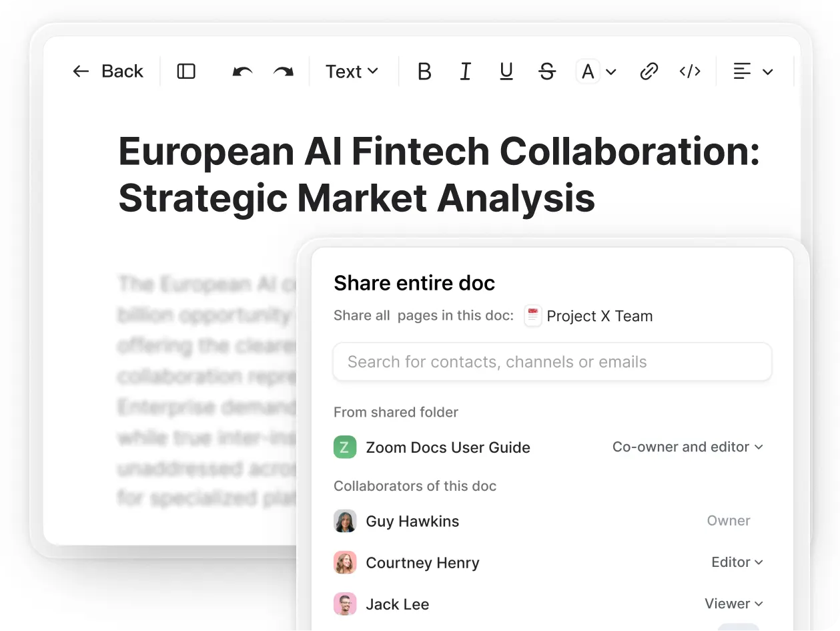The image size is (840, 631).
Task: Expand the Co-owner and editor permission menu
Action: coord(687,447)
